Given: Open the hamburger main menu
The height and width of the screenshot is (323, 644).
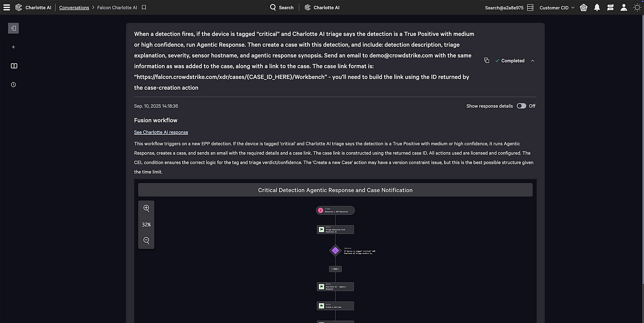Looking at the screenshot, I should (x=7, y=8).
